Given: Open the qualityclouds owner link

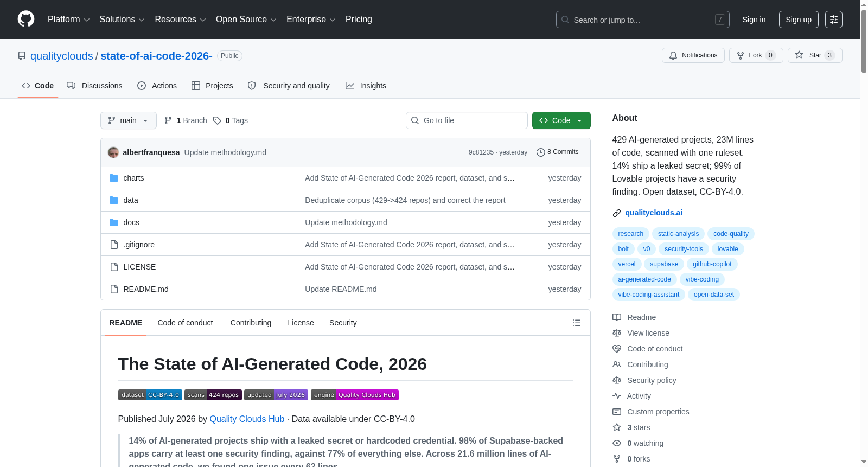Looking at the screenshot, I should pos(62,56).
